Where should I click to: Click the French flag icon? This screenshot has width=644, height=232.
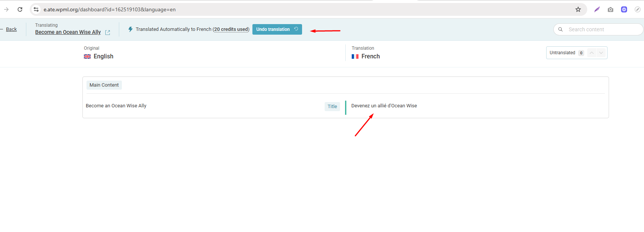pyautogui.click(x=355, y=56)
